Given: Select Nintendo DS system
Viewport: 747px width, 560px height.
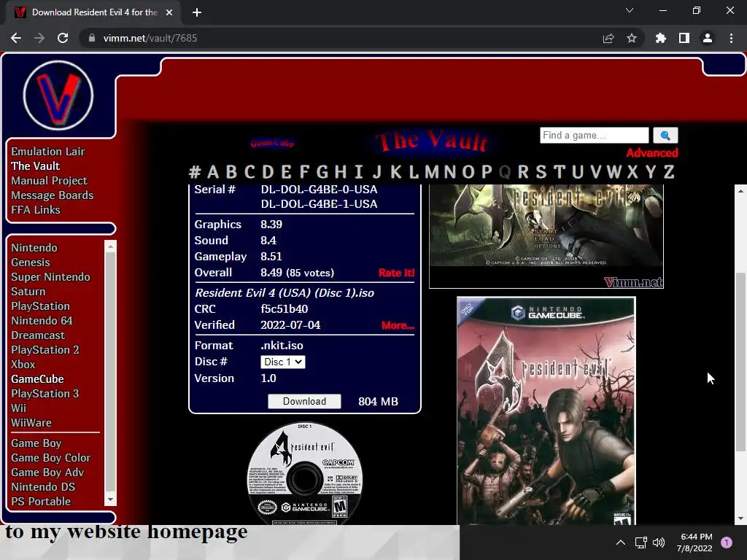Looking at the screenshot, I should tap(43, 487).
